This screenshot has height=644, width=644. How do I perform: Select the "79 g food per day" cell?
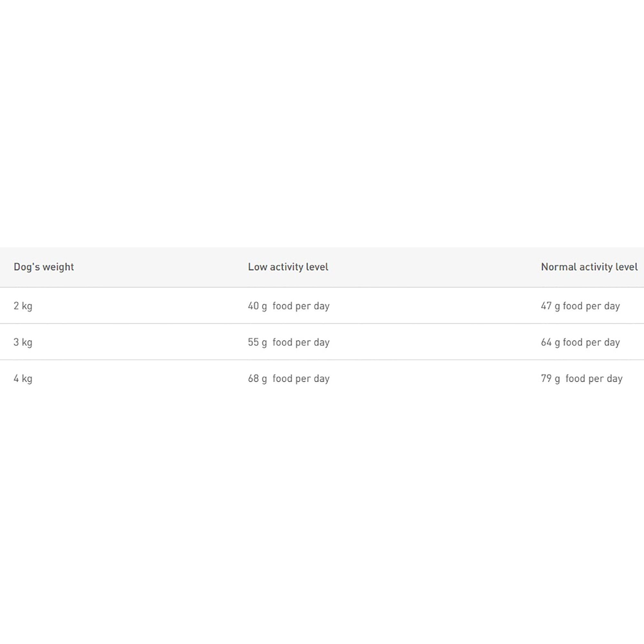[x=582, y=379]
